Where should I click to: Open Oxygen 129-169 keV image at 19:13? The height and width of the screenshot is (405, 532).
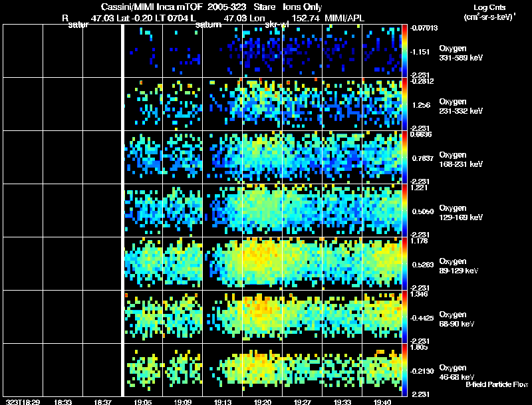pos(223,210)
